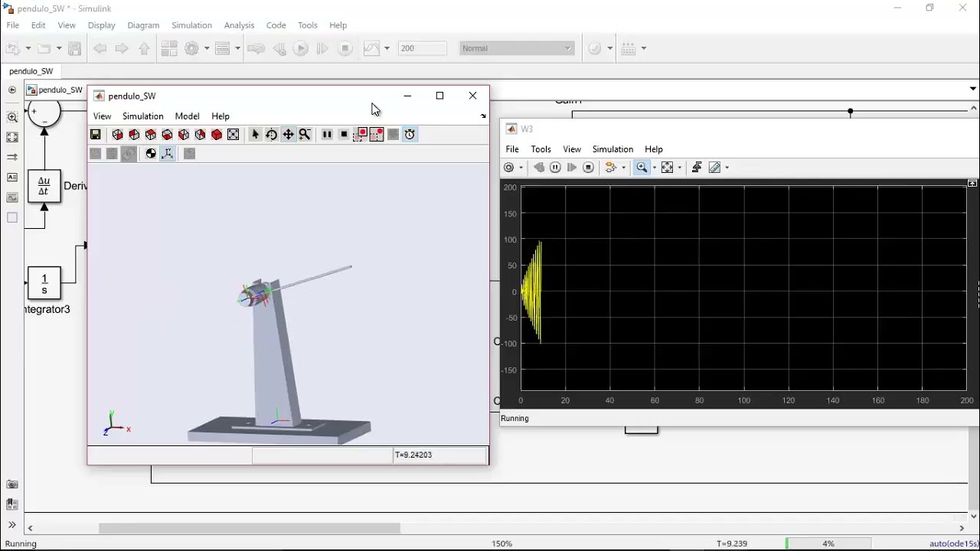Screen dimensions: 980x551
Task: Activate the rotate view tool
Action: pos(271,135)
